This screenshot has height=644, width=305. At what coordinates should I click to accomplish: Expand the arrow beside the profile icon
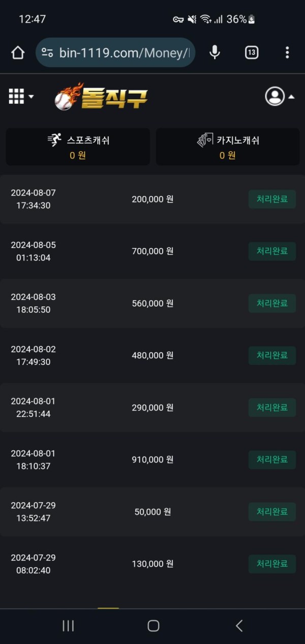click(x=292, y=97)
